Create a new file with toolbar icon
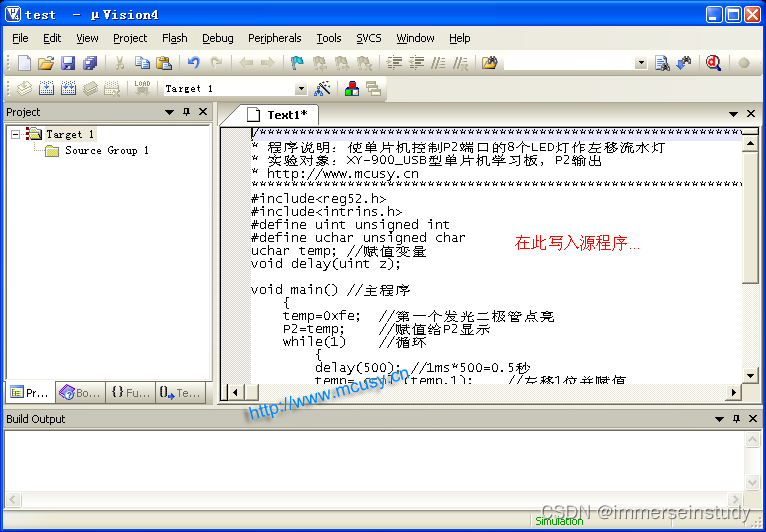The image size is (766, 532). pyautogui.click(x=24, y=63)
